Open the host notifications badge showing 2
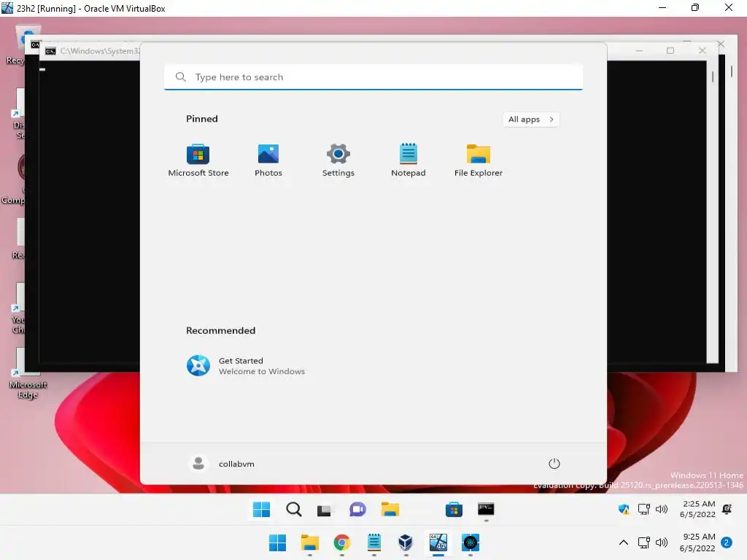 (727, 542)
